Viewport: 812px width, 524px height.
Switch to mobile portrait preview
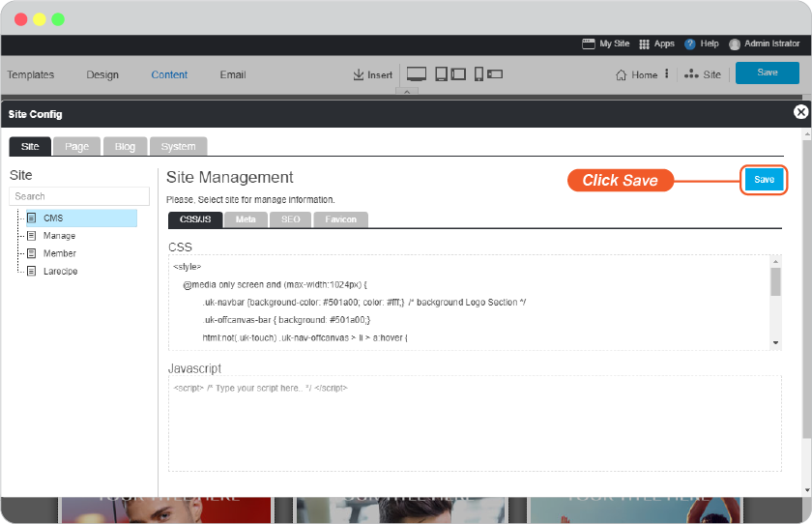tap(479, 74)
